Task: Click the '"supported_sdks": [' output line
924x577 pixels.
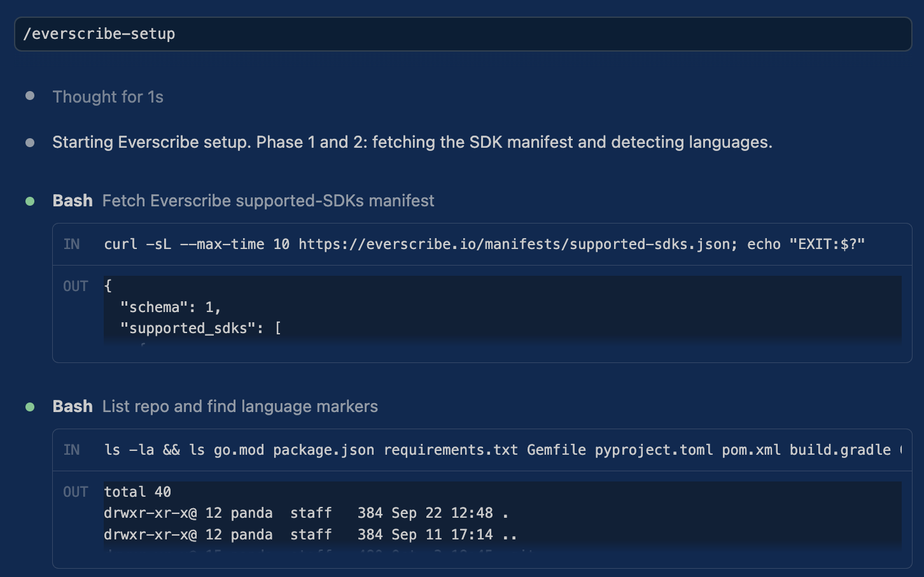Action: pos(200,329)
